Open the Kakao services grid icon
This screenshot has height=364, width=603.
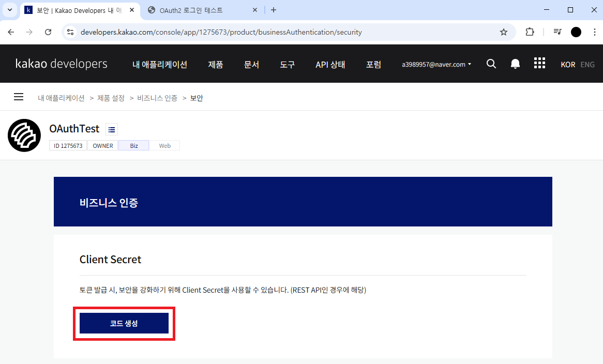click(x=539, y=63)
